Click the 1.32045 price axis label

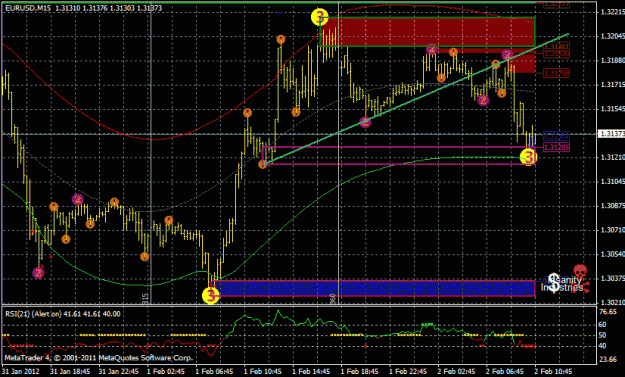(x=613, y=37)
